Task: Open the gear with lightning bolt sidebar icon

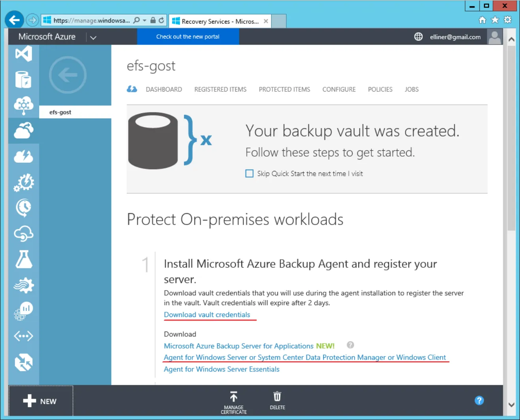Action: coord(24,182)
